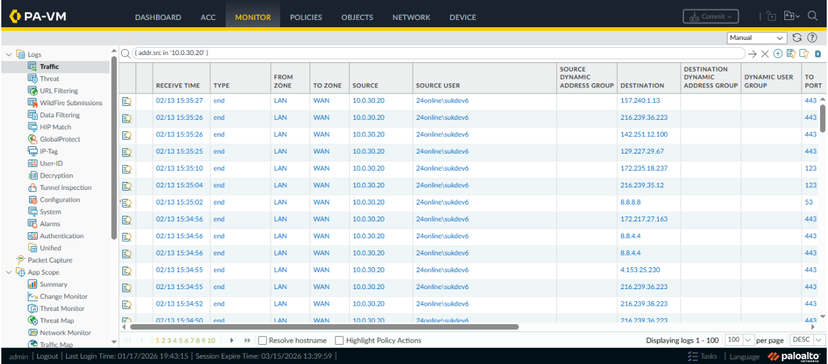Click the save filter icon

pyautogui.click(x=791, y=54)
